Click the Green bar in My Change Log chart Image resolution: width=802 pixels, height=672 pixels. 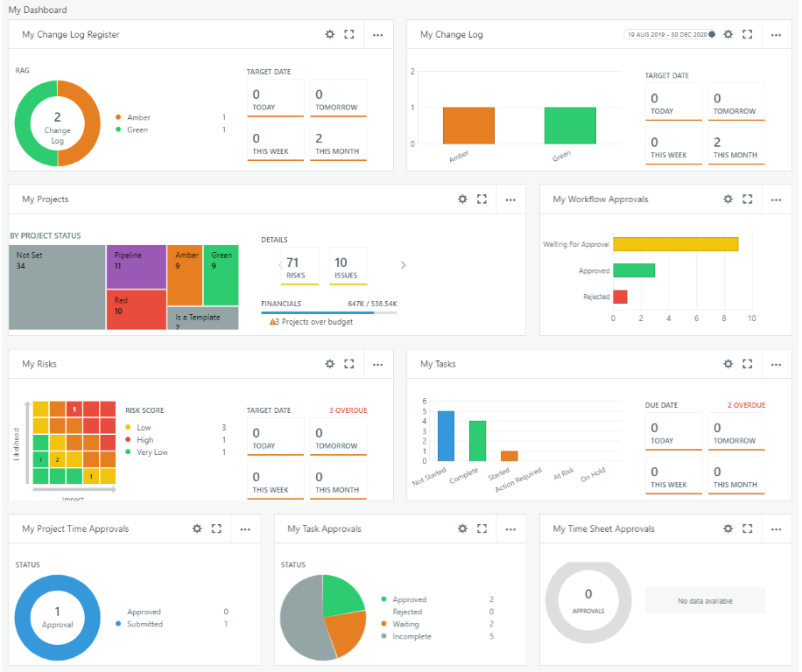570,126
